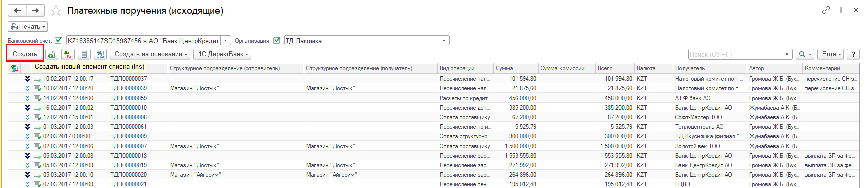Click the Создать button
The image size is (868, 188).
point(25,54)
